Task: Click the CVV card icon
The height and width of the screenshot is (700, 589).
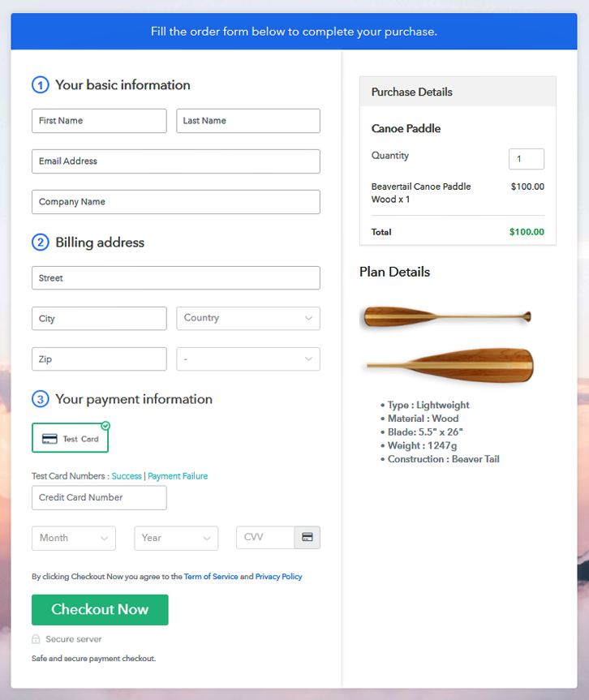Action: (x=307, y=537)
